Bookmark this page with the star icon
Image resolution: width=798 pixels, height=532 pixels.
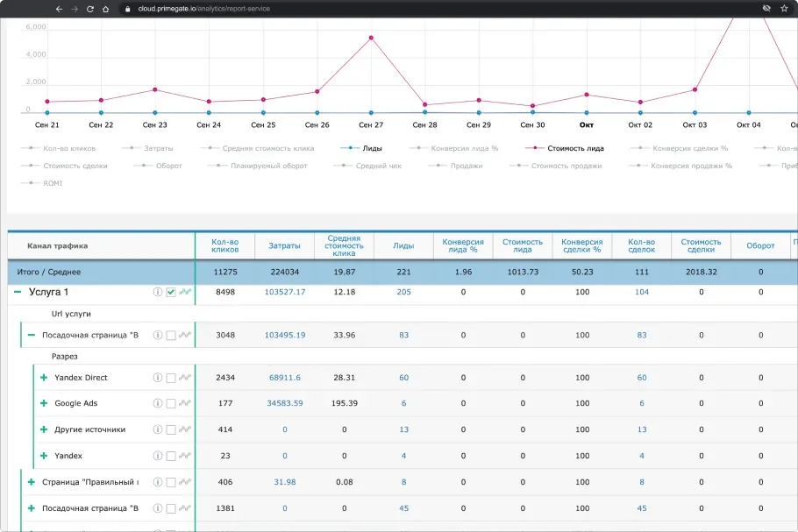click(784, 9)
